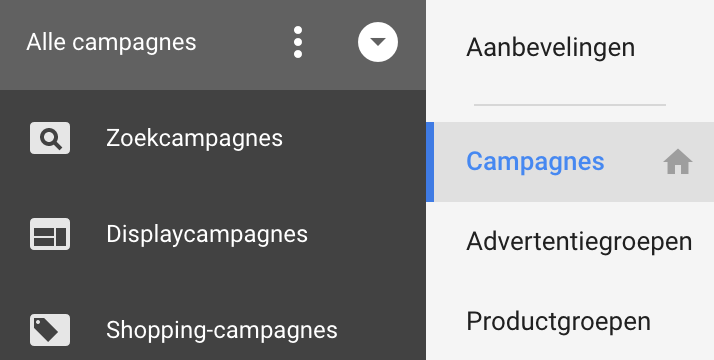Click the price tag icon for Shopping-campagnes
The image size is (714, 360).
click(x=50, y=330)
